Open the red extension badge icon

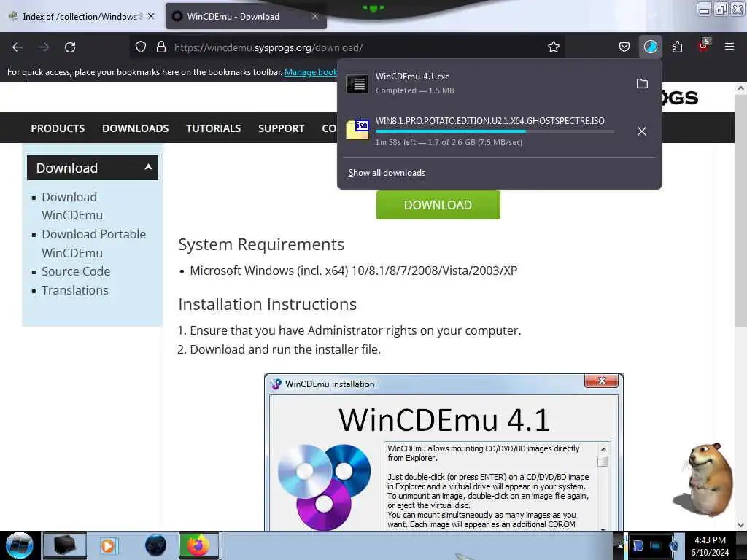(704, 46)
